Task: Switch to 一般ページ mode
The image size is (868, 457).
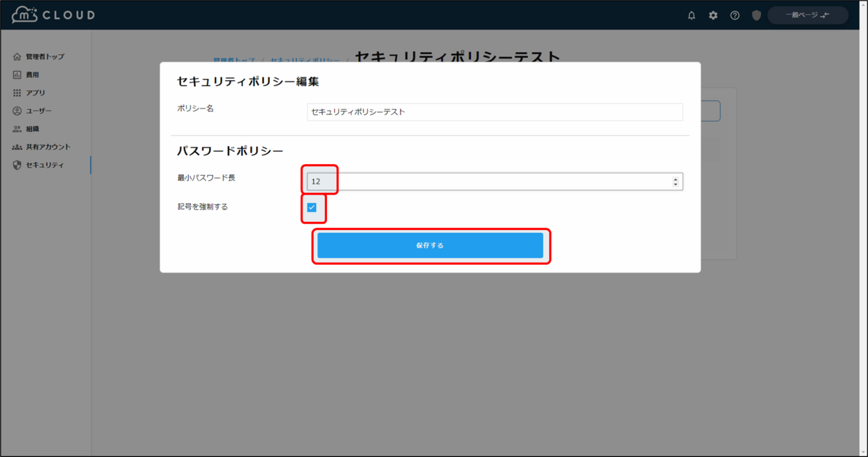Action: pyautogui.click(x=807, y=14)
